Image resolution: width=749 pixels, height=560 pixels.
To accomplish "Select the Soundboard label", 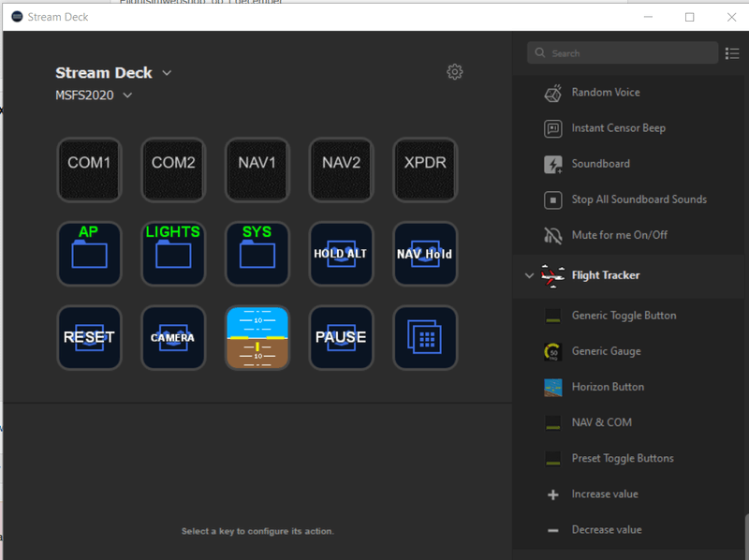I will point(600,164).
